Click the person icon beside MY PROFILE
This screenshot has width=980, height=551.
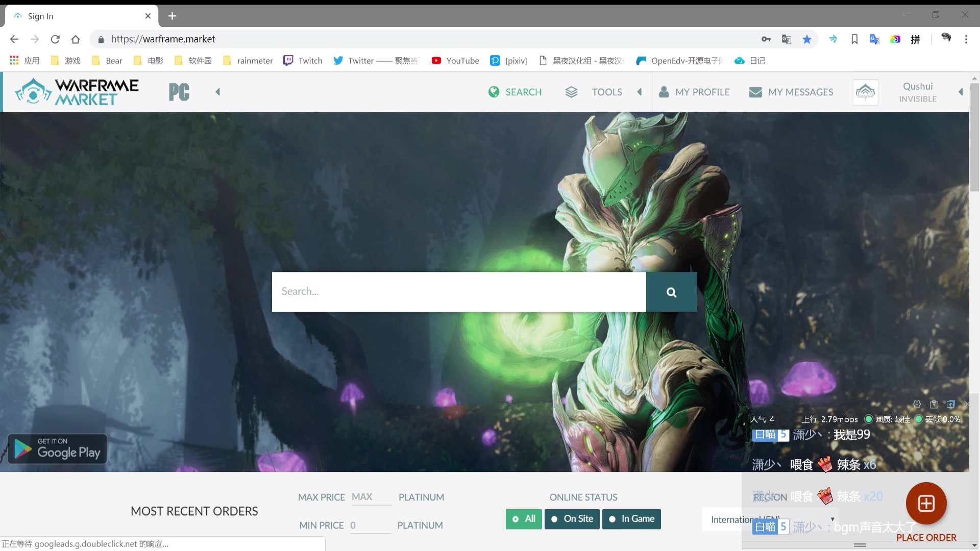(x=664, y=92)
